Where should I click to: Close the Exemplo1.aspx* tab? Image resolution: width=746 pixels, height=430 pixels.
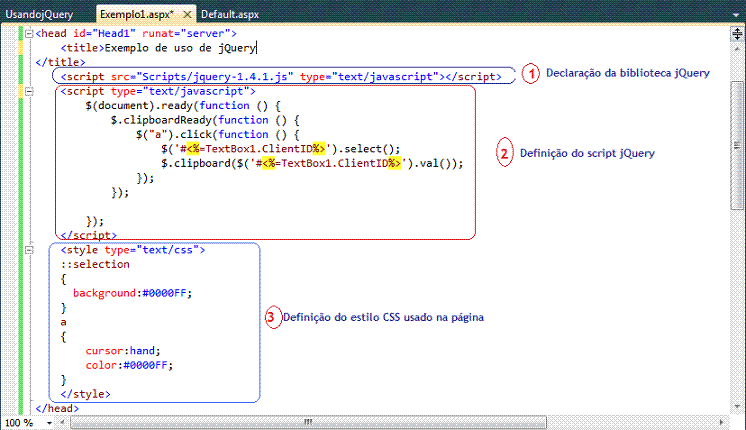click(x=187, y=14)
